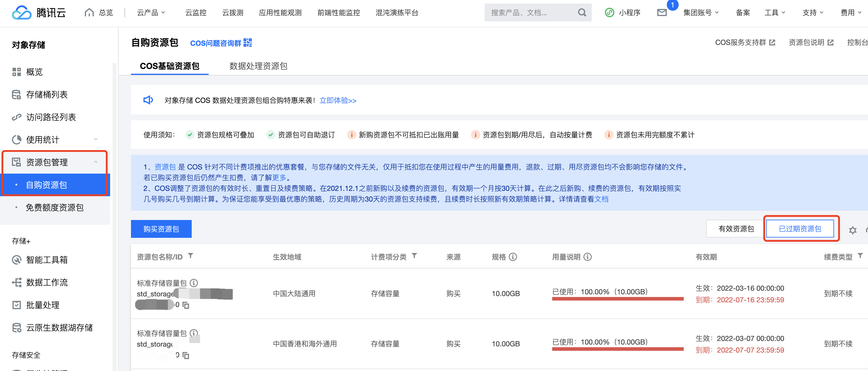Copy ID of 中国大陆通用 resource pack
Viewport: 868px width, 371px height.
[186, 305]
